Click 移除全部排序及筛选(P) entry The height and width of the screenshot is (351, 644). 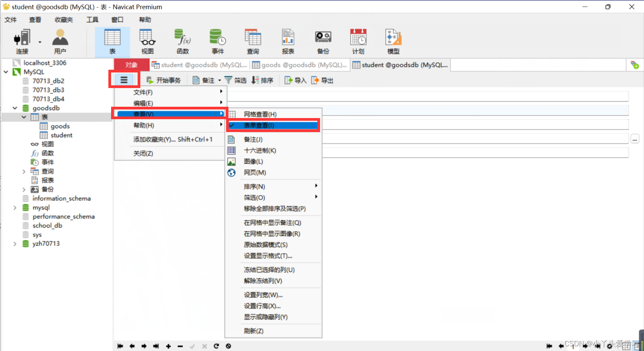click(273, 209)
